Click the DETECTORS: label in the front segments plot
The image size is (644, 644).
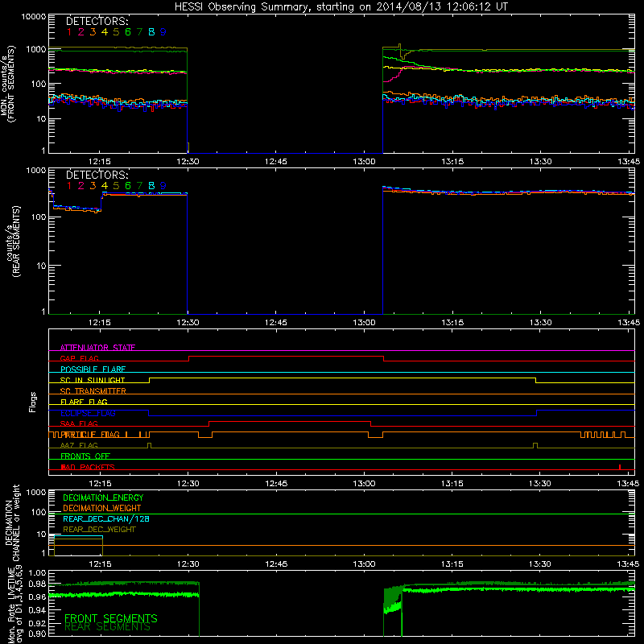97,21
